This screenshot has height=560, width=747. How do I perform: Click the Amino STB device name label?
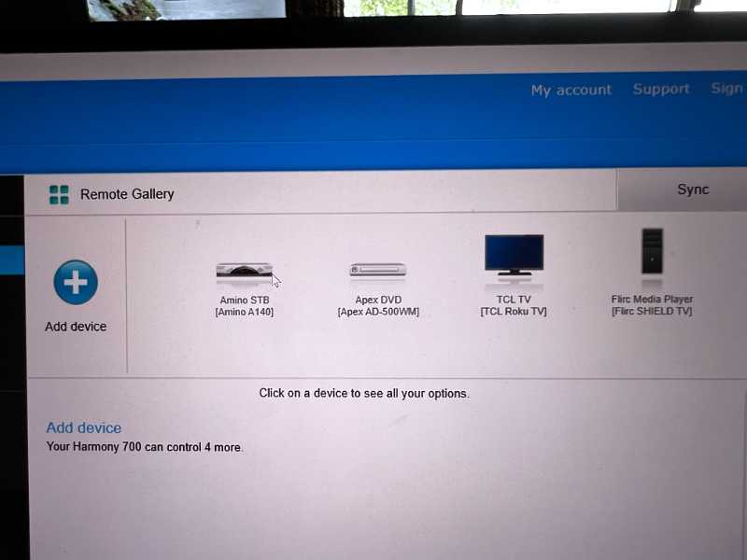pos(245,300)
